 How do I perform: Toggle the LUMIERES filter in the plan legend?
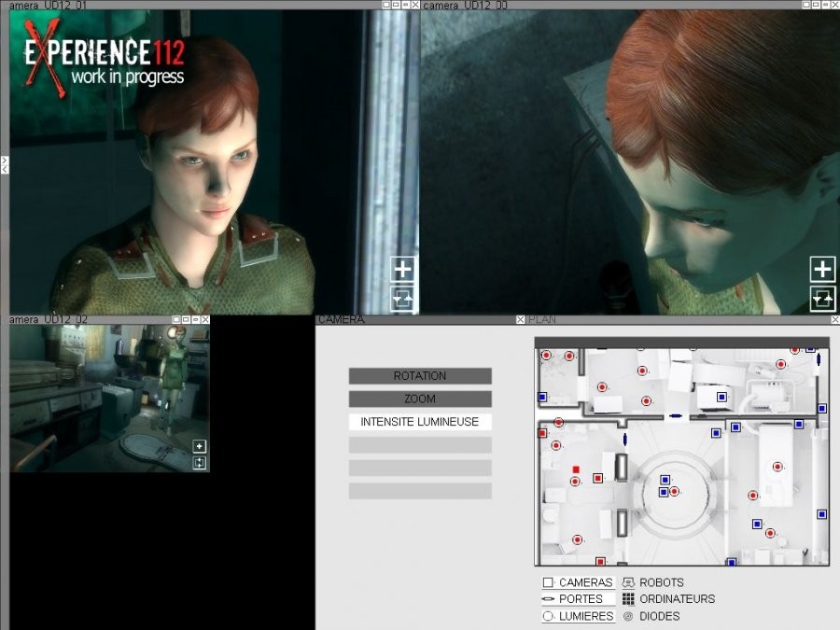pyautogui.click(x=577, y=616)
